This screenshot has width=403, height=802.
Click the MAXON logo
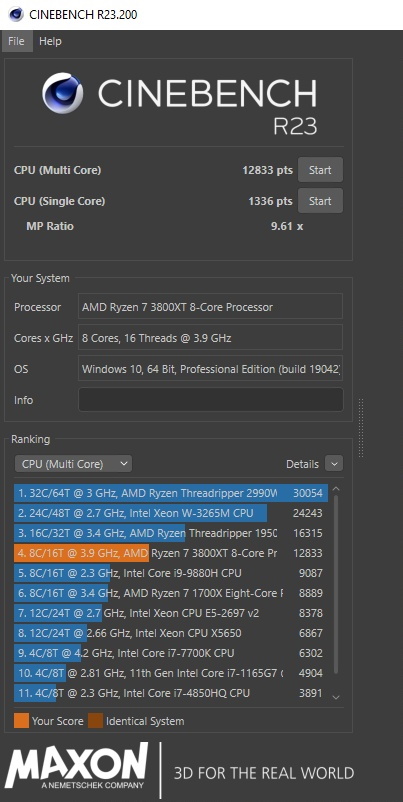coord(77,766)
